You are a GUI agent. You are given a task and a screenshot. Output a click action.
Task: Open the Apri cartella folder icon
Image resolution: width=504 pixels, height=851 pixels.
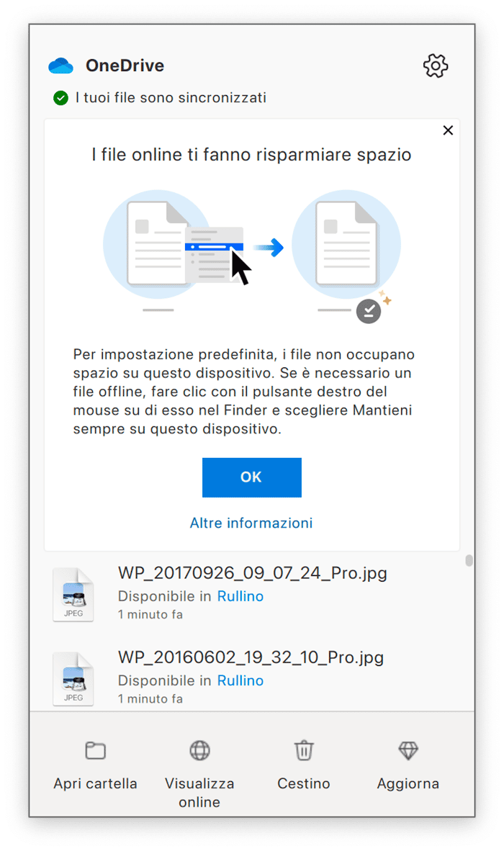pyautogui.click(x=96, y=751)
